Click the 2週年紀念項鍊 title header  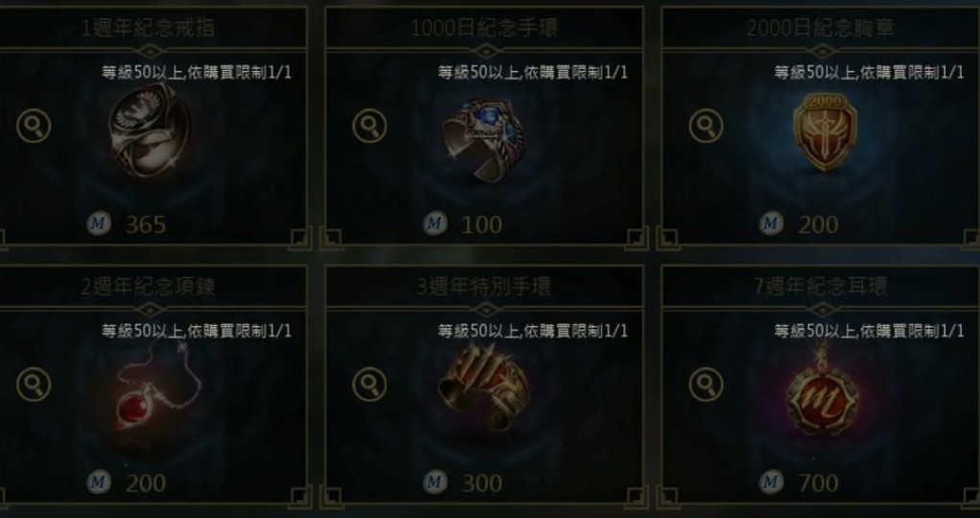(x=148, y=287)
